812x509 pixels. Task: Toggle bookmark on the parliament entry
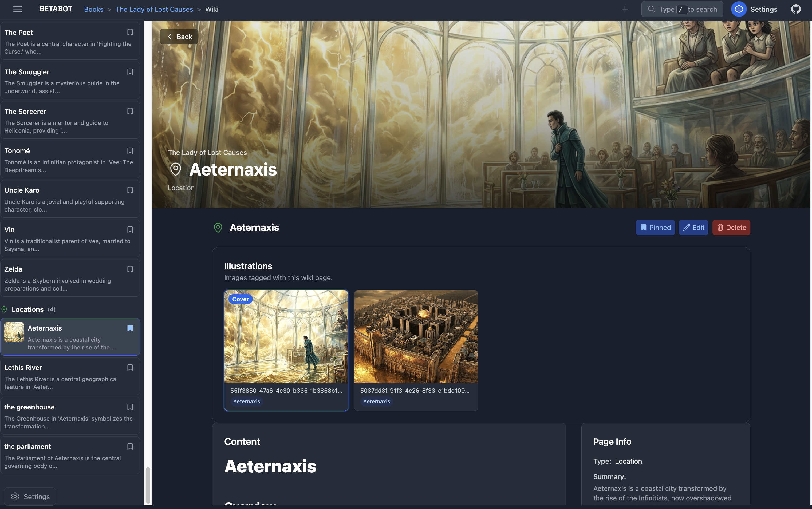[x=130, y=446]
